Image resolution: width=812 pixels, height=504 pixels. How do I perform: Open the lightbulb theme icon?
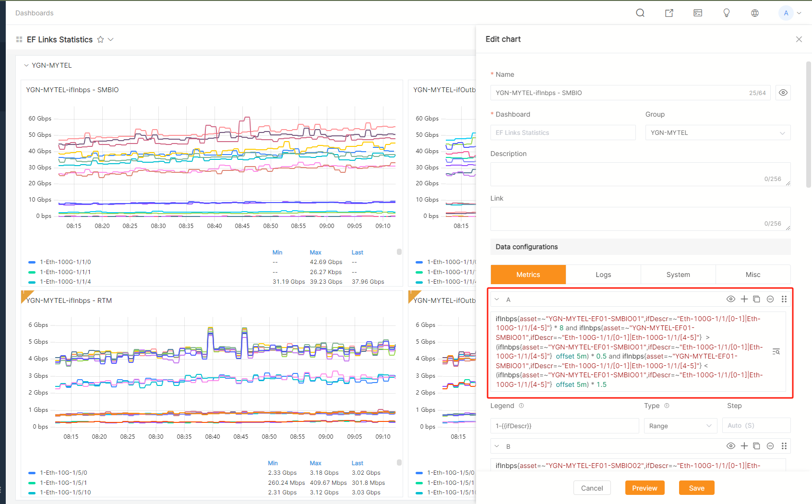pyautogui.click(x=727, y=13)
